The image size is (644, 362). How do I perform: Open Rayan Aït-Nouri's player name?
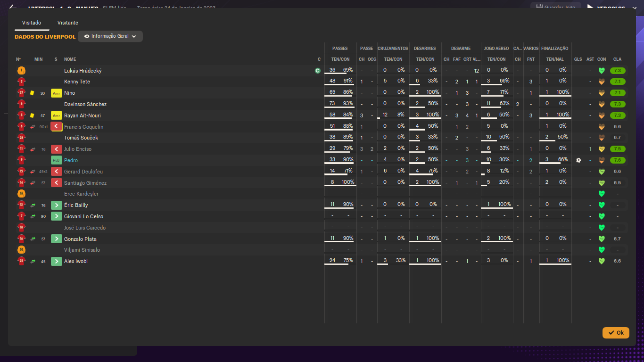pyautogui.click(x=83, y=115)
